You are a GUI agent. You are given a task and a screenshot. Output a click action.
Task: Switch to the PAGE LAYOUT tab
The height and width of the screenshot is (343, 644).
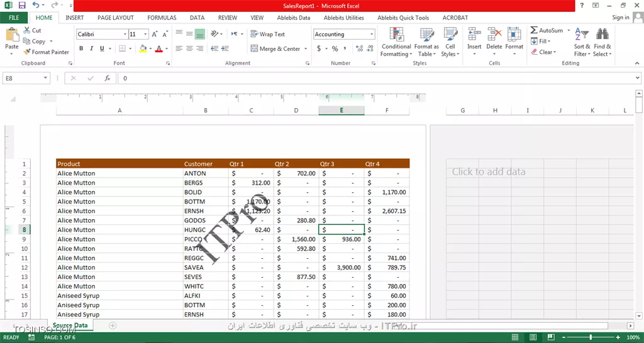(x=116, y=18)
